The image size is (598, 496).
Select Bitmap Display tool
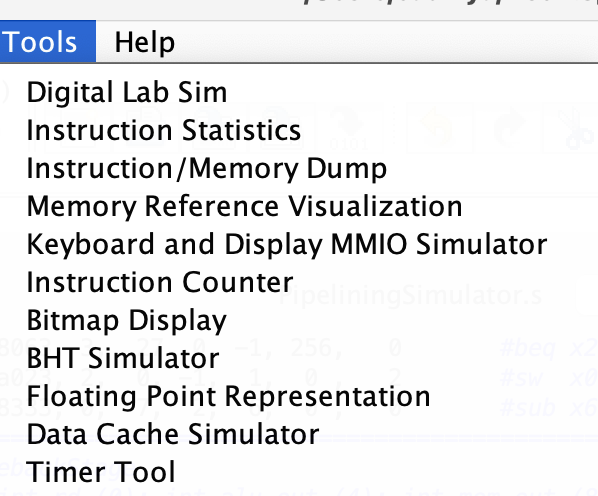[127, 321]
